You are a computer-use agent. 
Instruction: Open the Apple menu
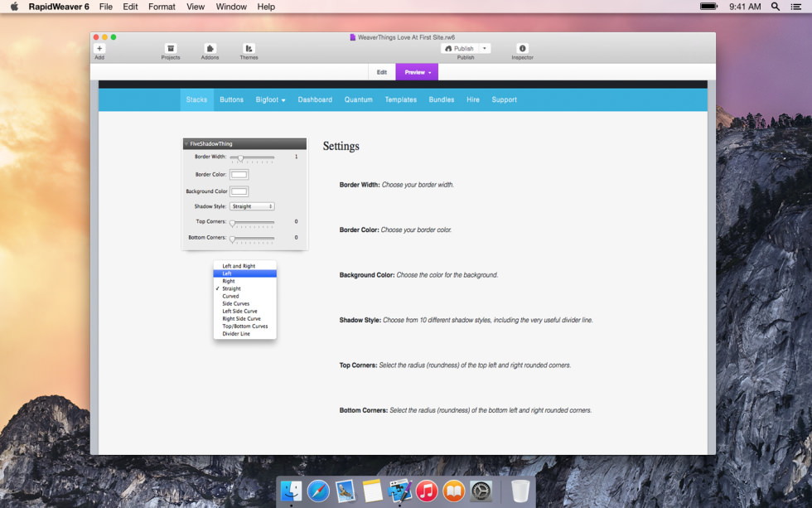point(15,7)
